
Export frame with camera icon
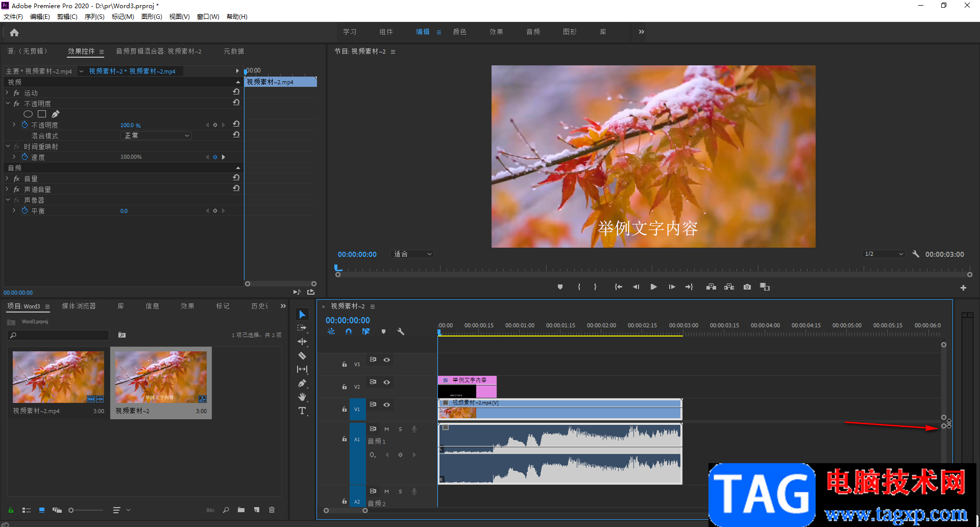(747, 287)
